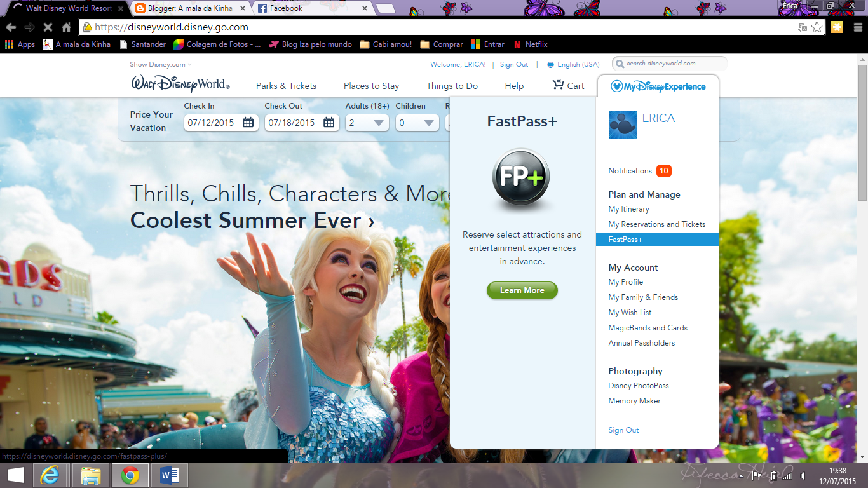
Task: Click the Walt Disney World logo
Action: [180, 84]
